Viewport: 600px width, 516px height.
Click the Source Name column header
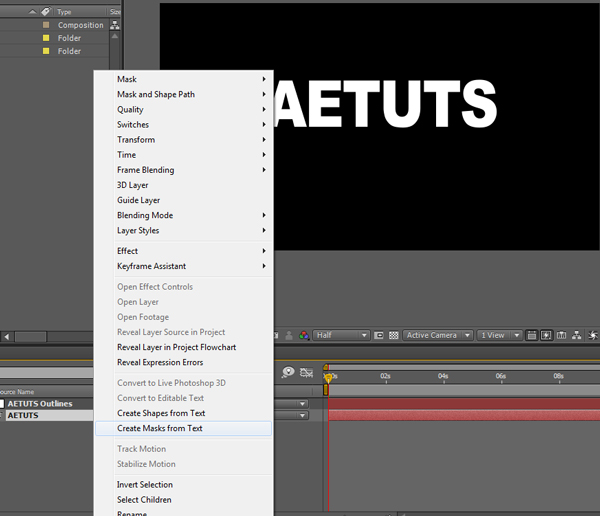coord(17,392)
